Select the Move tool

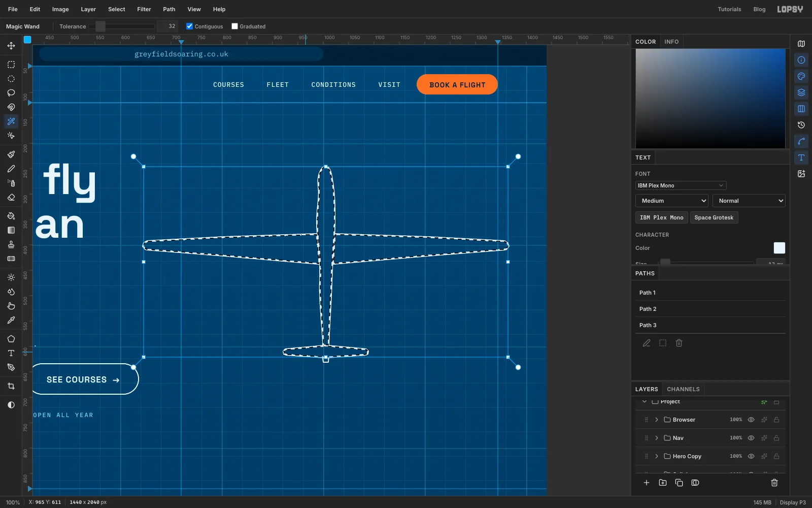[x=11, y=46]
